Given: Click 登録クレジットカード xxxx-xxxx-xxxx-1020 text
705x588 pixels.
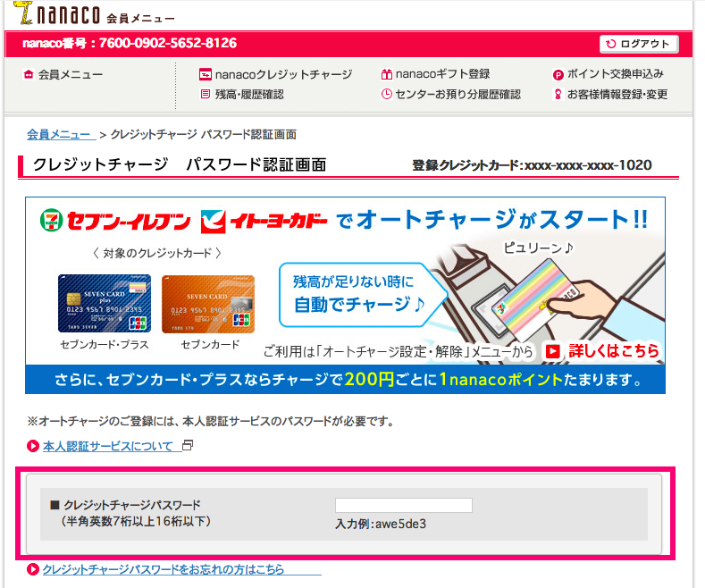Looking at the screenshot, I should click(532, 165).
